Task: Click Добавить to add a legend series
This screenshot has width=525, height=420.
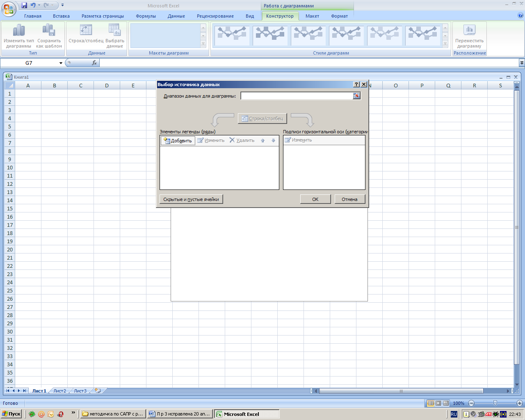Action: pyautogui.click(x=178, y=141)
